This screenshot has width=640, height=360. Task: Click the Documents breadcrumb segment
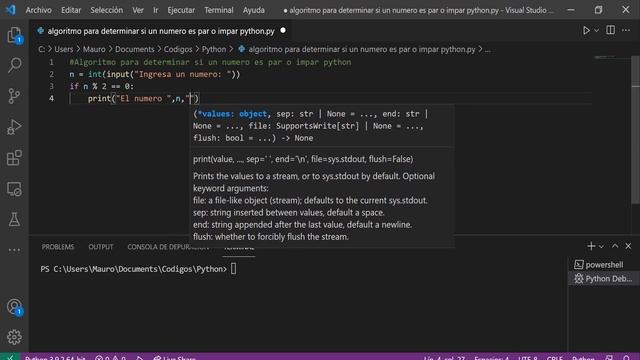pyautogui.click(x=135, y=49)
